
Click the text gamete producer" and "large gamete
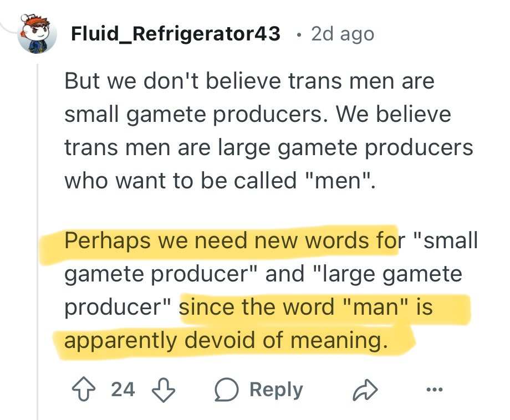pos(263,274)
